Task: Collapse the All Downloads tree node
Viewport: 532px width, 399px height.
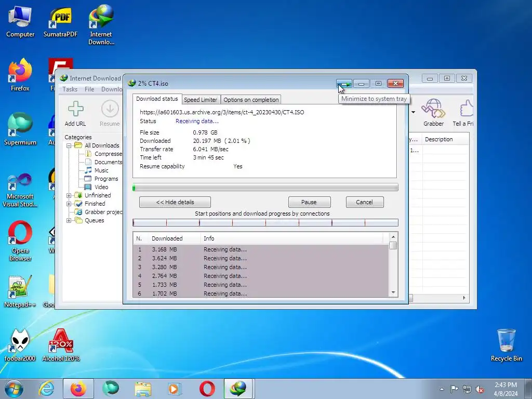Action: tap(69, 145)
